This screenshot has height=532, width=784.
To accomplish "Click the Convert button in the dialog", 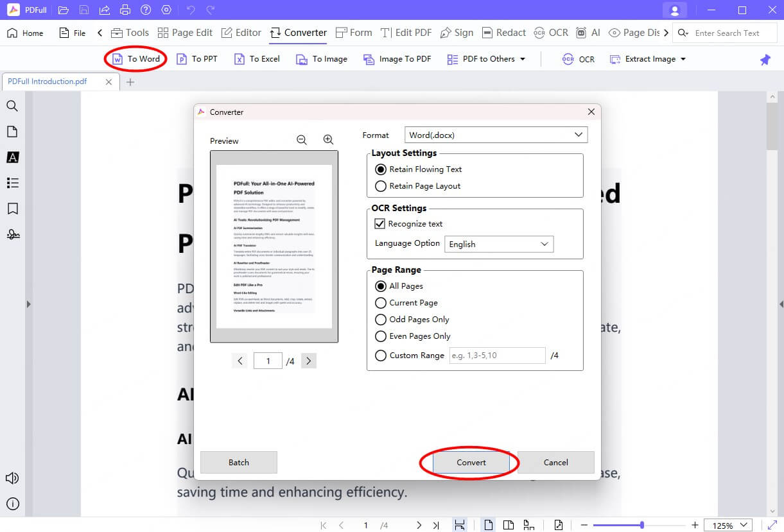I will pyautogui.click(x=471, y=462).
